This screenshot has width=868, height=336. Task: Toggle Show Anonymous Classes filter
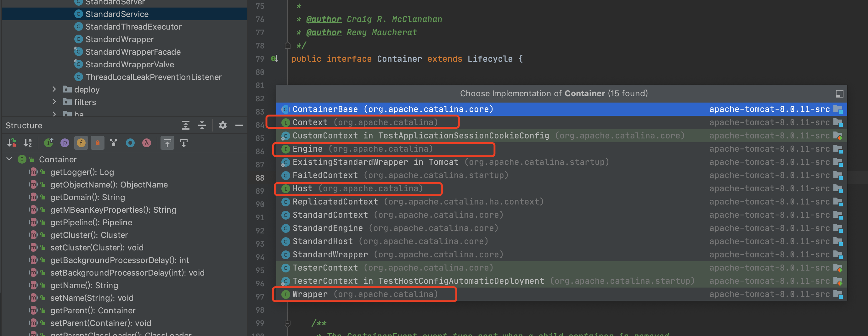tap(130, 143)
